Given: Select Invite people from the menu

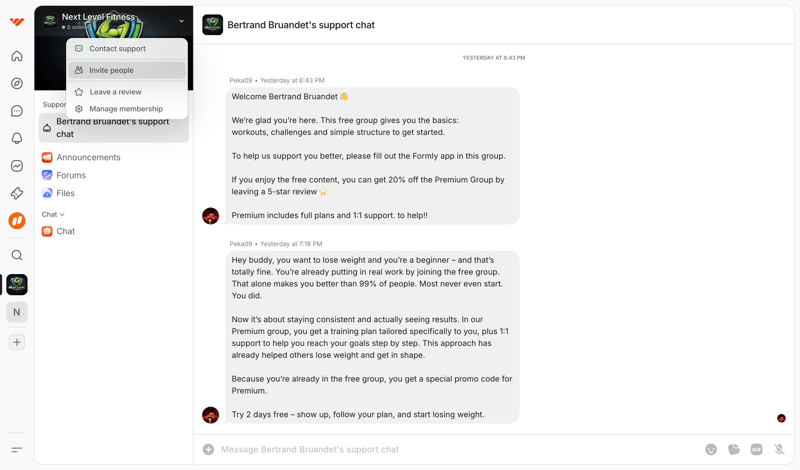Looking at the screenshot, I should click(111, 70).
